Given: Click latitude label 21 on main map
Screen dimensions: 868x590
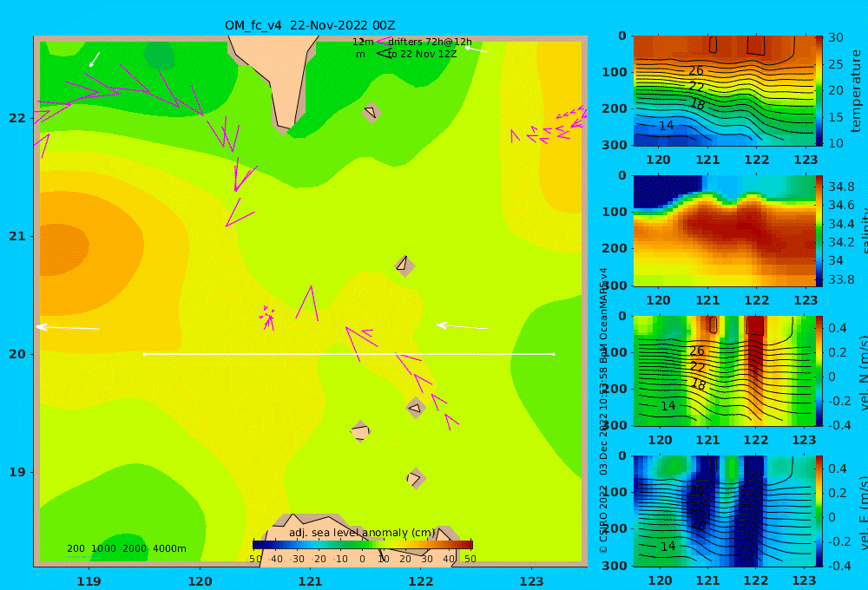Looking at the screenshot, I should click(x=17, y=236).
